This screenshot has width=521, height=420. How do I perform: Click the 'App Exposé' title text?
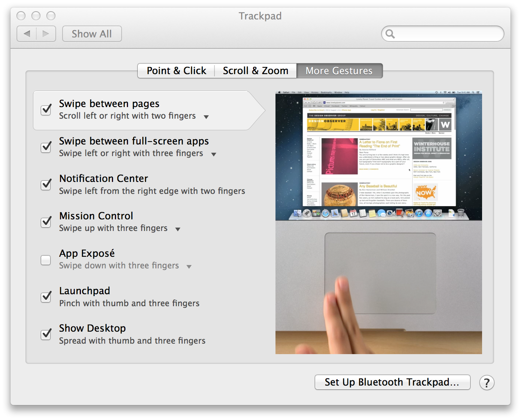[x=87, y=253]
